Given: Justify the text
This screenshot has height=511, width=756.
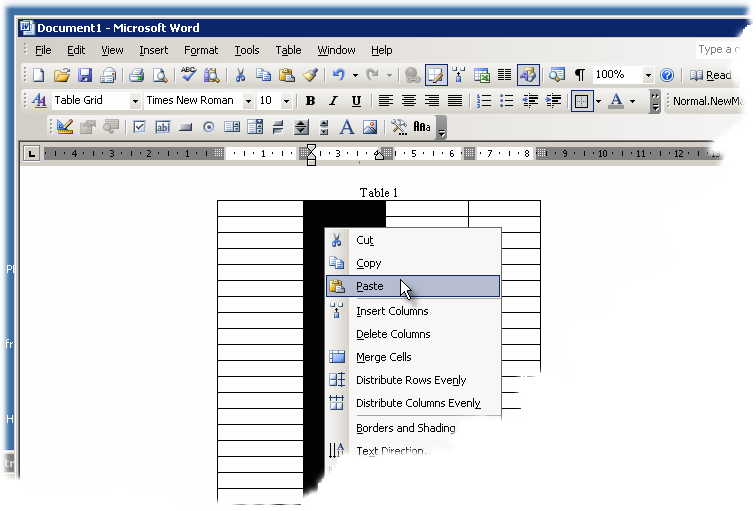Looking at the screenshot, I should (455, 101).
